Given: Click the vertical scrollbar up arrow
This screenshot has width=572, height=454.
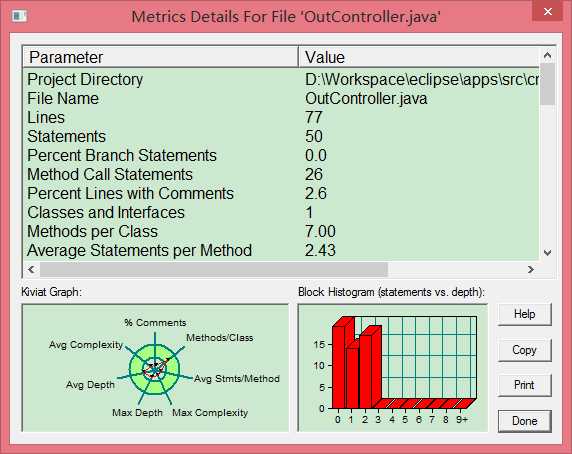Looking at the screenshot, I should (547, 55).
